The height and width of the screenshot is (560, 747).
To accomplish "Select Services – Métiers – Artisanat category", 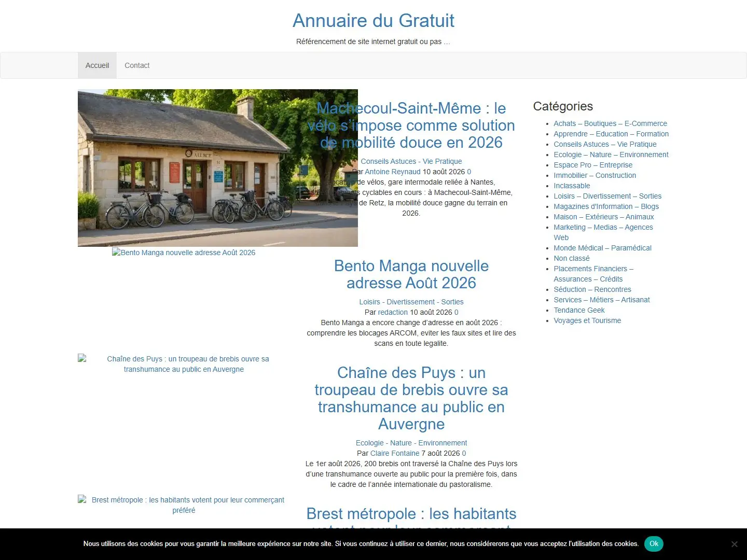I will coord(602,300).
